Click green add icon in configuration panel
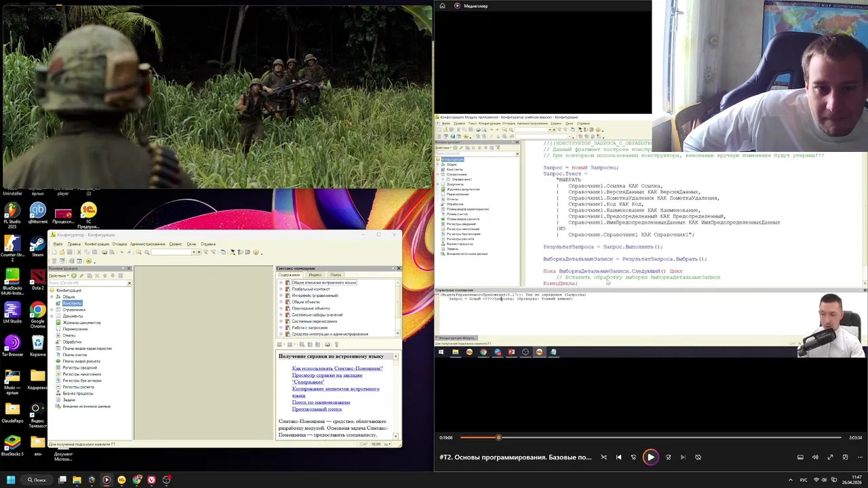The image size is (868, 488). click(74, 275)
